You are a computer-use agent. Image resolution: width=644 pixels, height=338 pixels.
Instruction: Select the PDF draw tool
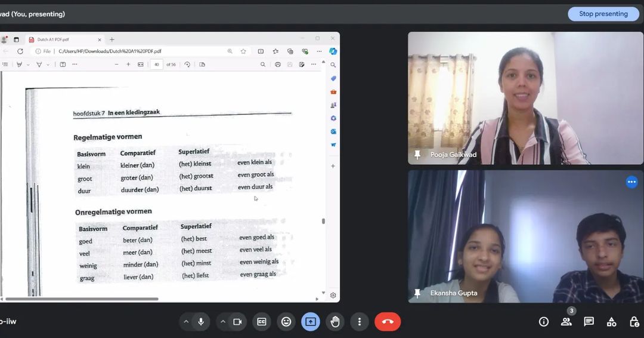(39, 64)
